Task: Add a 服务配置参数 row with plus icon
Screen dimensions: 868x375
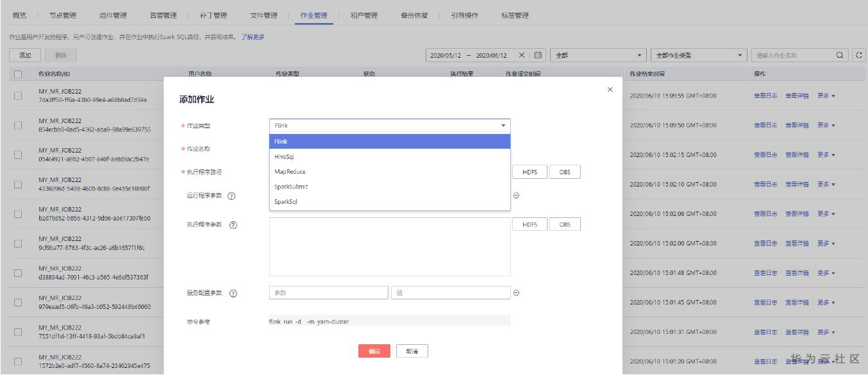Action: click(x=517, y=293)
